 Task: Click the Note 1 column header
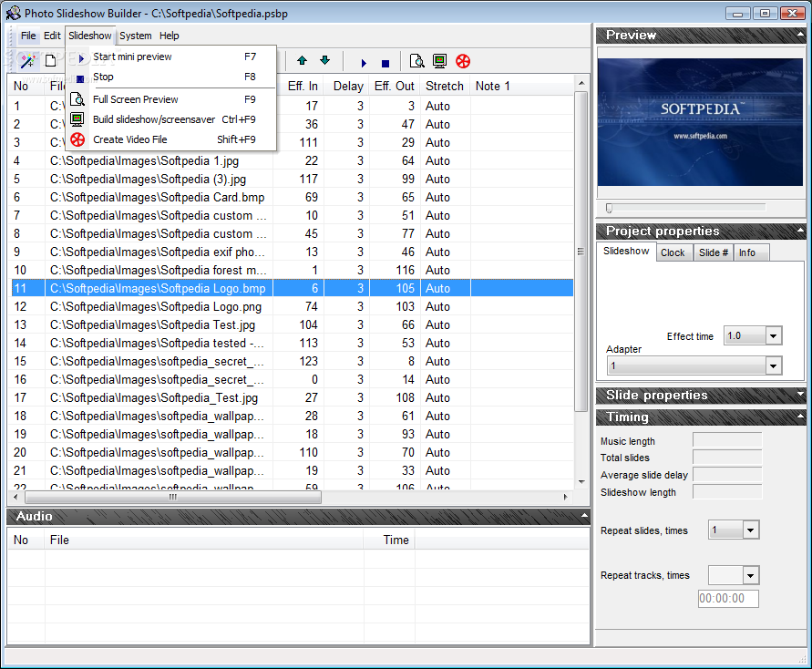(522, 86)
